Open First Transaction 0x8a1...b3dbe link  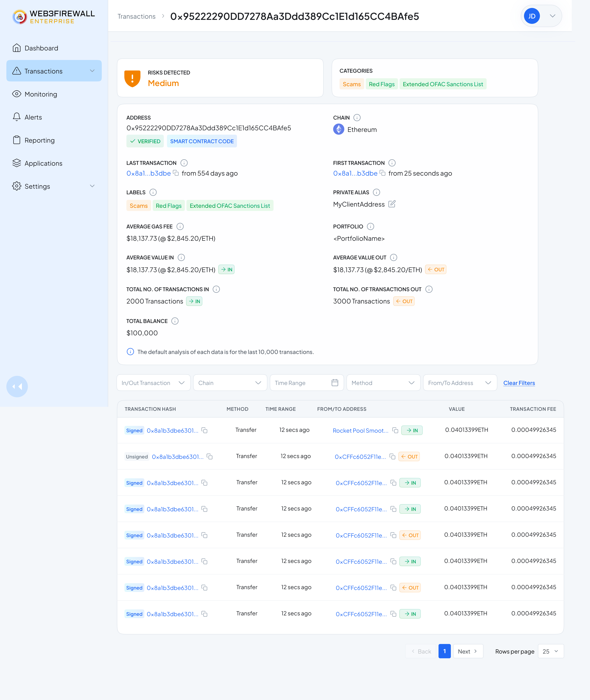pyautogui.click(x=355, y=173)
